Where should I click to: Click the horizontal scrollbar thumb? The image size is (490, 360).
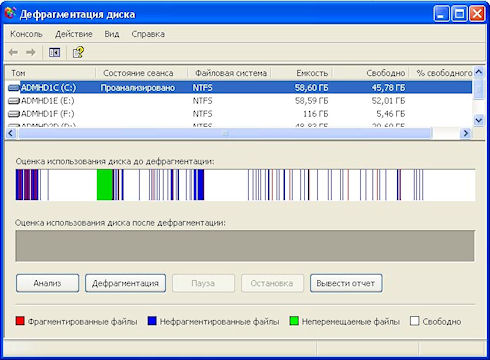click(225, 133)
